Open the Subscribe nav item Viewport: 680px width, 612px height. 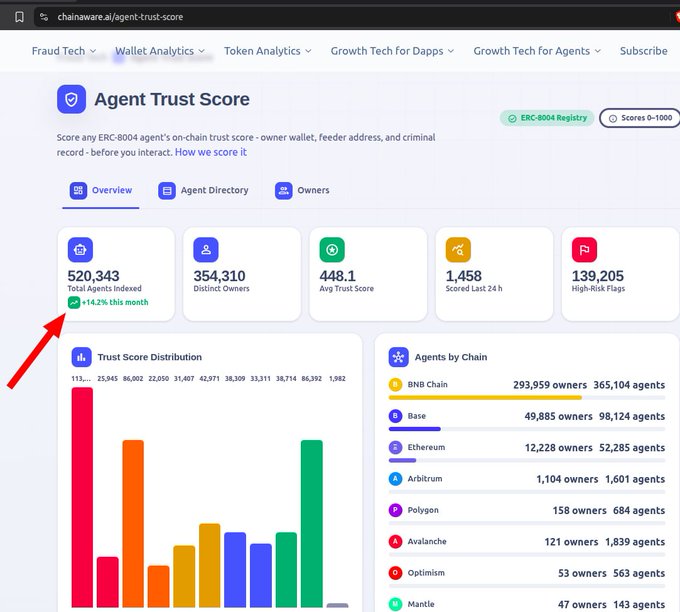[644, 51]
